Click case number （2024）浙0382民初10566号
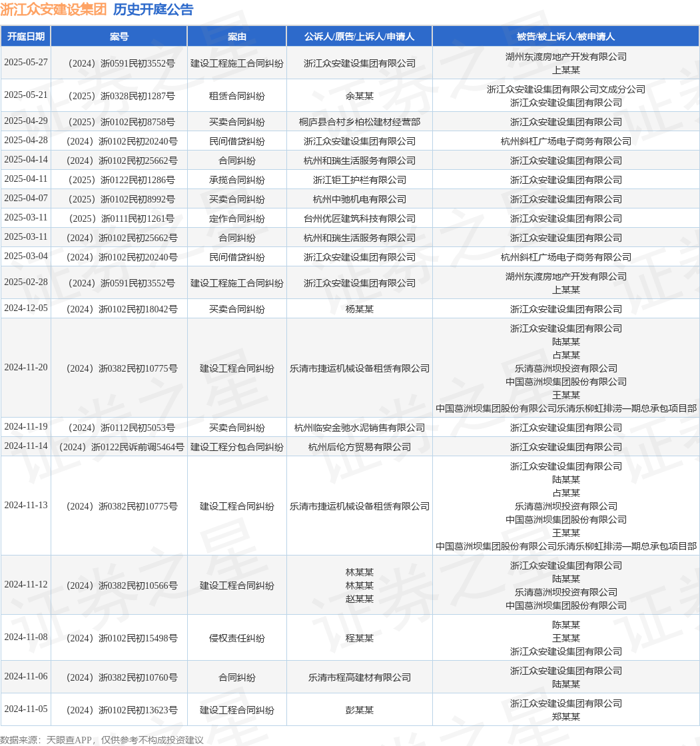This screenshot has height=746, width=700. [119, 585]
